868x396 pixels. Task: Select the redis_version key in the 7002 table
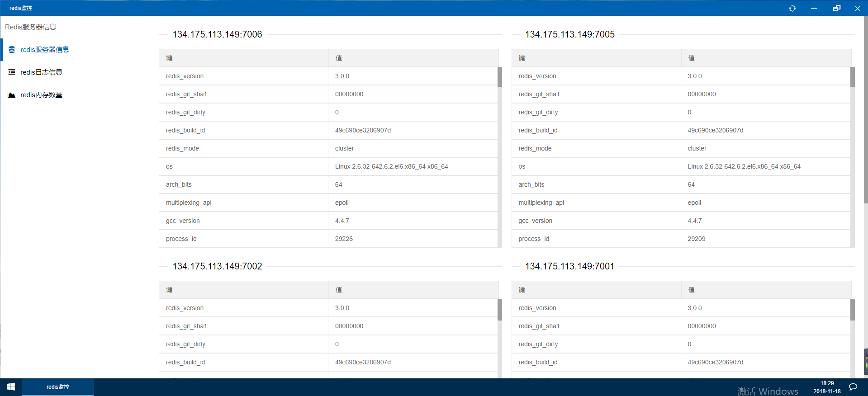tap(185, 308)
